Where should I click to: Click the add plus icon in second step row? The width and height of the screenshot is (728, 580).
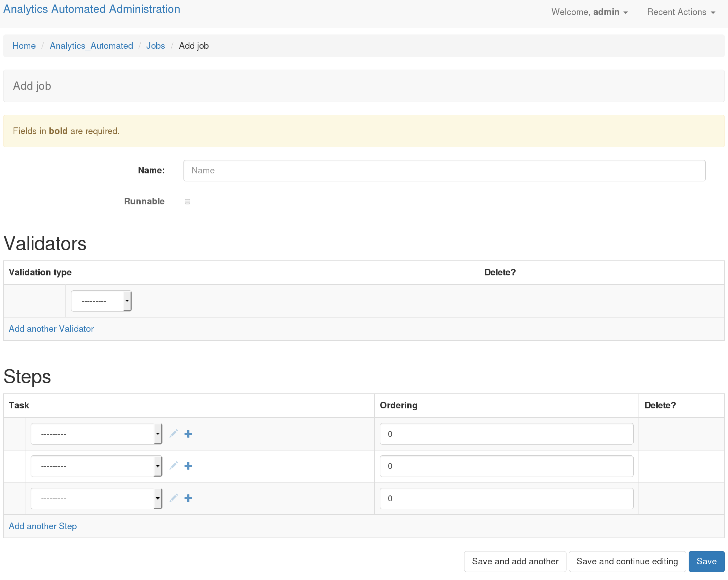click(x=188, y=466)
